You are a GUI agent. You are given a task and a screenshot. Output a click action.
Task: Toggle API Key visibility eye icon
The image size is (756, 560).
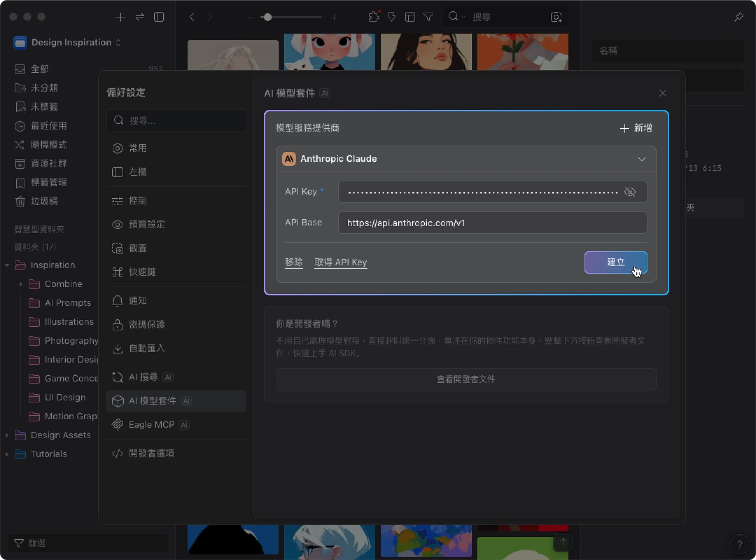630,192
